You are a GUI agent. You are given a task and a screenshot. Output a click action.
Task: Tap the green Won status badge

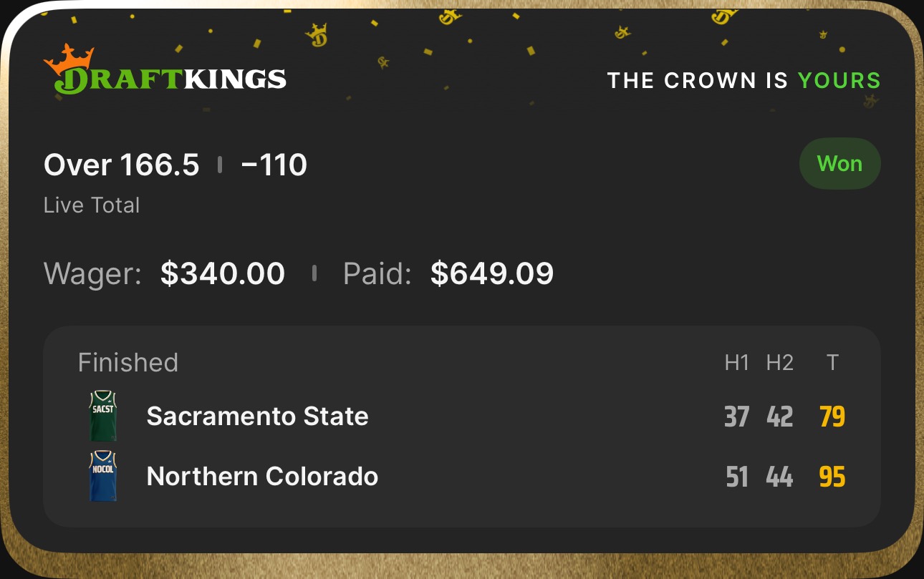839,164
